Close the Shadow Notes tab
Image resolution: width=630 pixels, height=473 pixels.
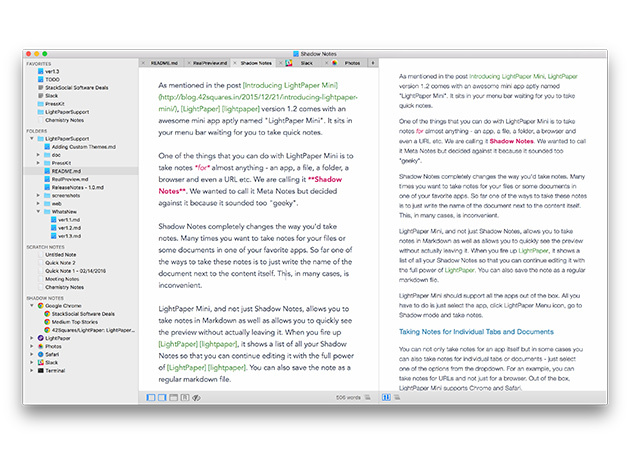tap(235, 63)
